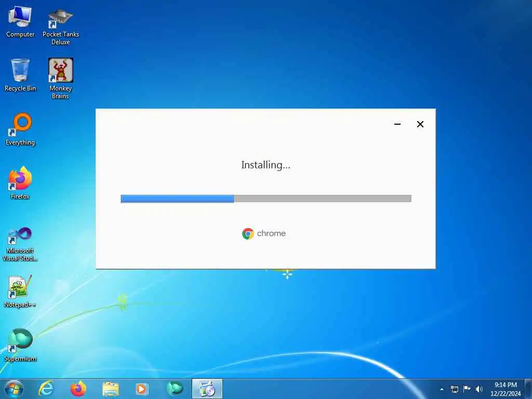Image resolution: width=532 pixels, height=399 pixels.
Task: Select the active installer taskbar button
Action: [207, 389]
